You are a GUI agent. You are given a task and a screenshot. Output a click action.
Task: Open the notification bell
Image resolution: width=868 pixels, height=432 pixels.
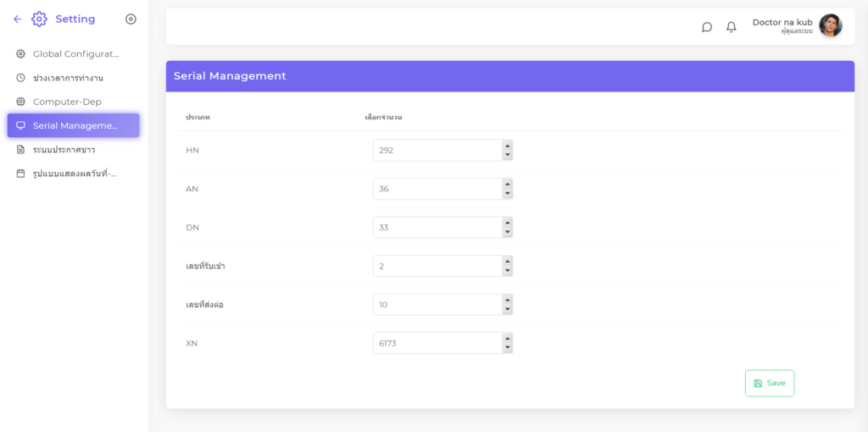coord(732,27)
